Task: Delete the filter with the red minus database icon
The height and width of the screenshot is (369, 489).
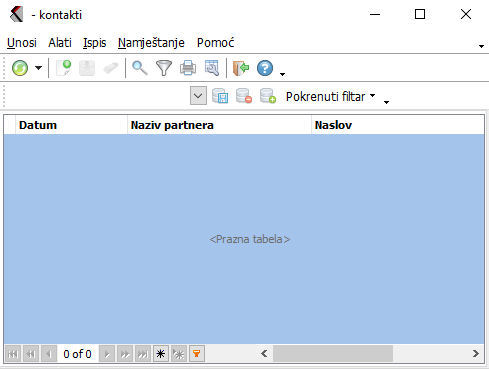Action: pos(244,96)
